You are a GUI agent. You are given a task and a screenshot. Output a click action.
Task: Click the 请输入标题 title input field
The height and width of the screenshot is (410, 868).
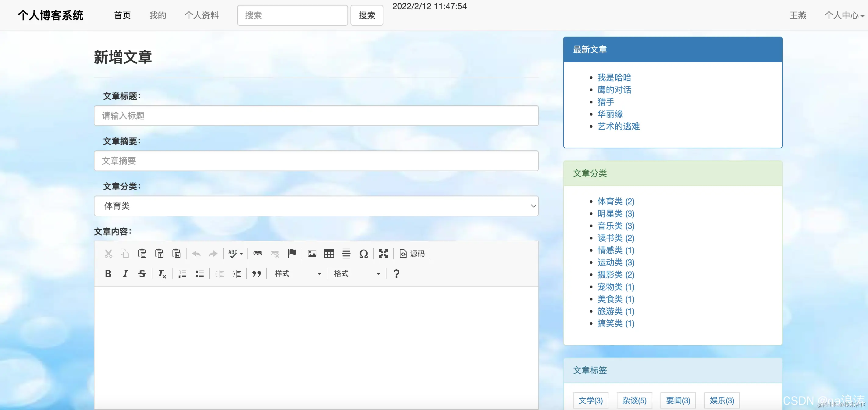coord(316,116)
